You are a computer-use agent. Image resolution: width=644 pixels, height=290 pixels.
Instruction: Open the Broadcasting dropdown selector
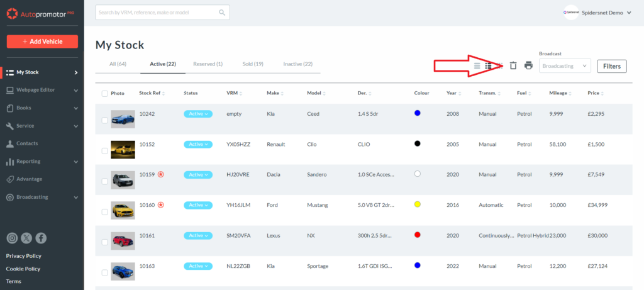(x=564, y=65)
